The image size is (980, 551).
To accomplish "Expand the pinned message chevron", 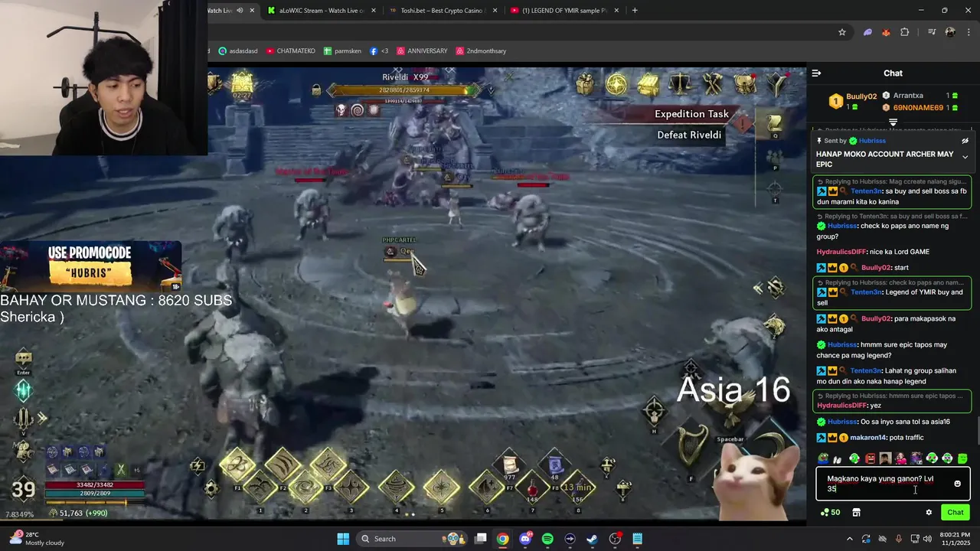I will (x=965, y=157).
